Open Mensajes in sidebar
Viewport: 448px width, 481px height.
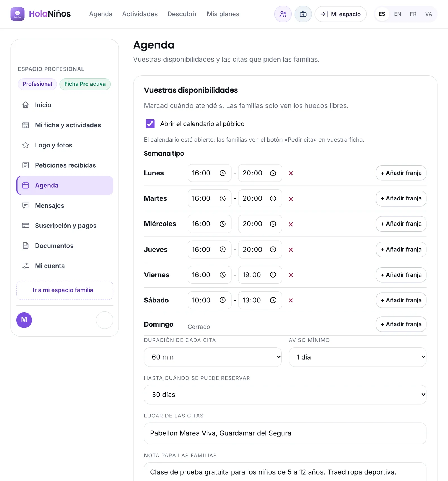[x=65, y=206]
